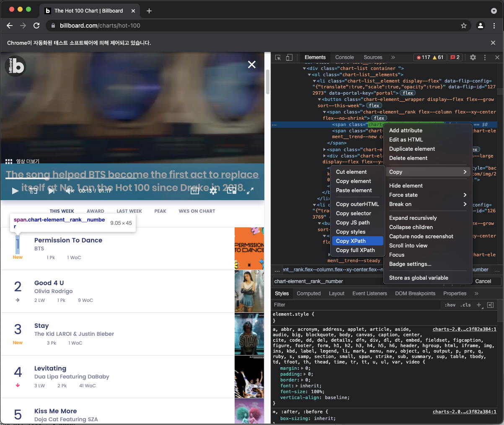This screenshot has width=504, height=425.
Task: Open the Force state submenu
Action: pyautogui.click(x=427, y=195)
